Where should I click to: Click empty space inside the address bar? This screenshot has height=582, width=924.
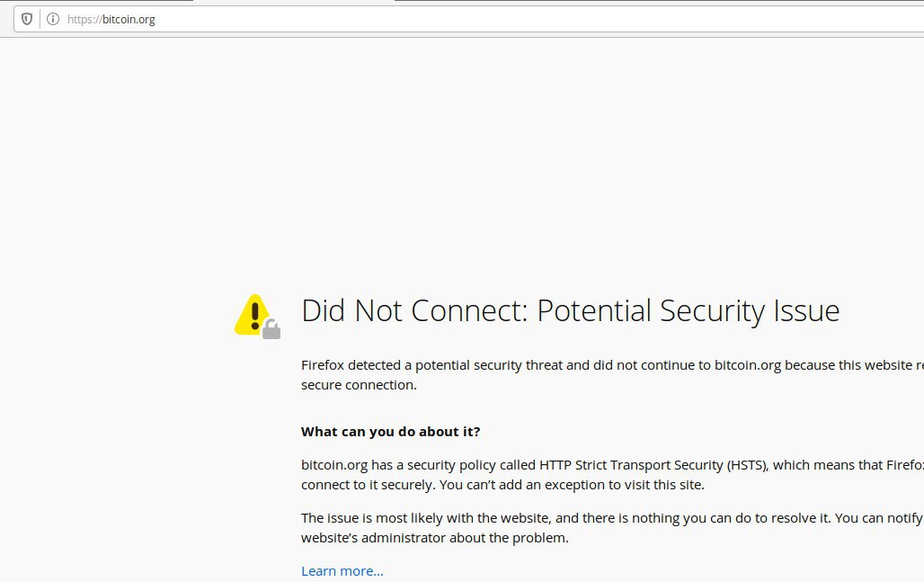pos(530,19)
